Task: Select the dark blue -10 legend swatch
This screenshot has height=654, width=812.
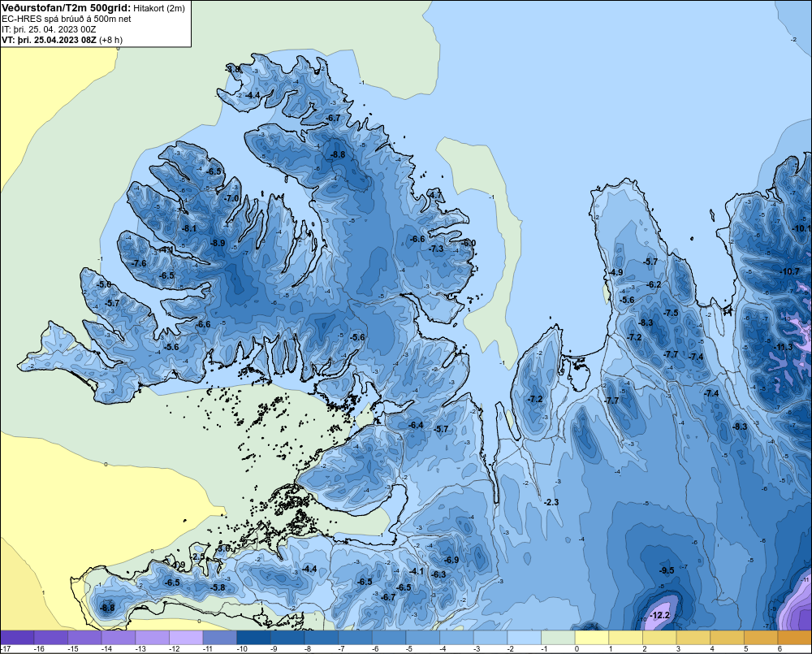Action: (x=253, y=638)
